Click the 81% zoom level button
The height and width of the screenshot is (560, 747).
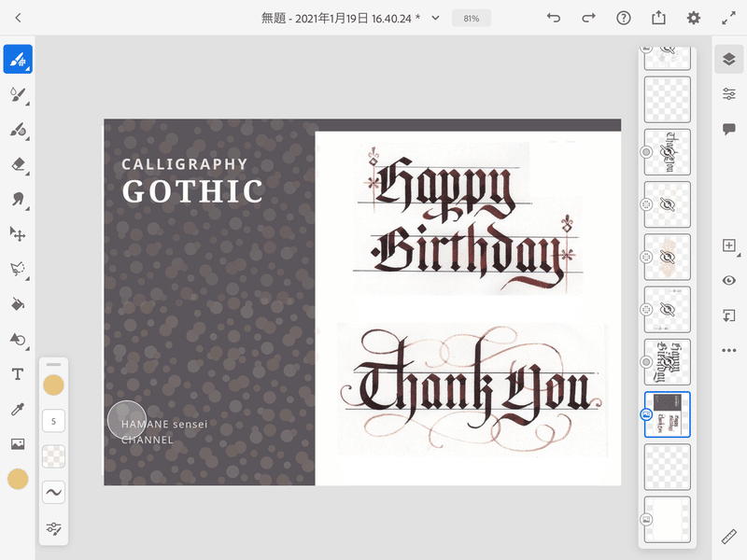[x=472, y=19]
